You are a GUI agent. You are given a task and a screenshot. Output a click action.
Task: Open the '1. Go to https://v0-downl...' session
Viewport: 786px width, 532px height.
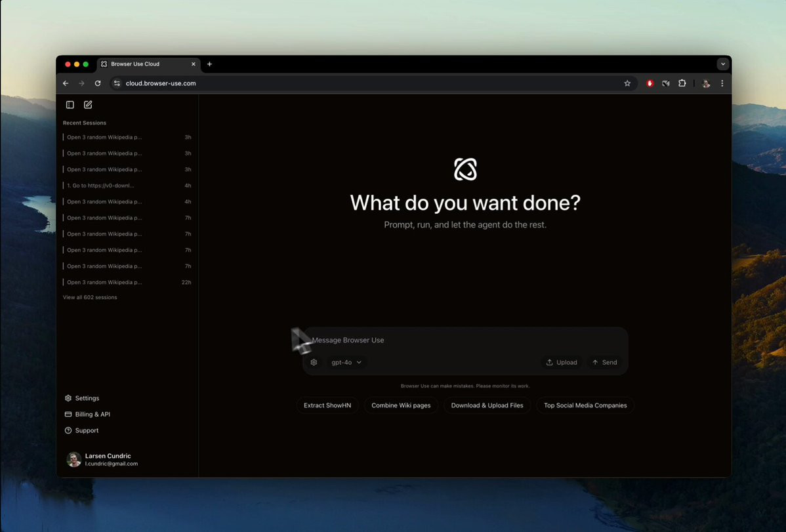point(127,186)
